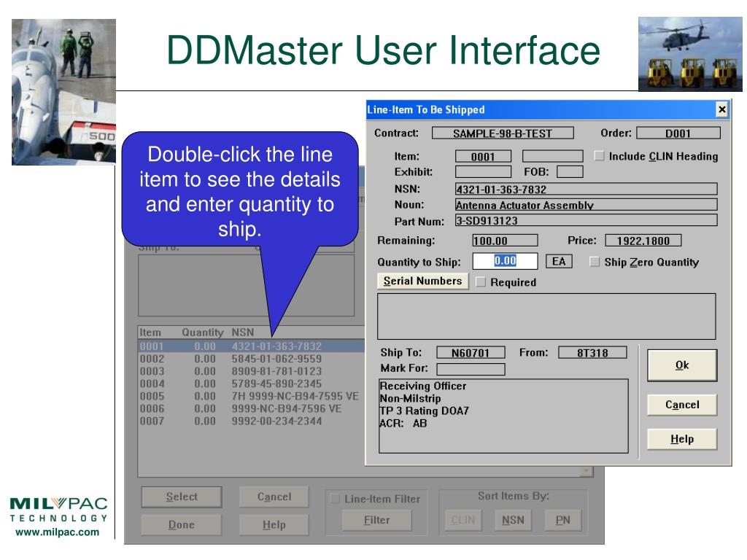Screen dimensions: 747x560
Task: Click the serial numbers list area
Action: 546,316
